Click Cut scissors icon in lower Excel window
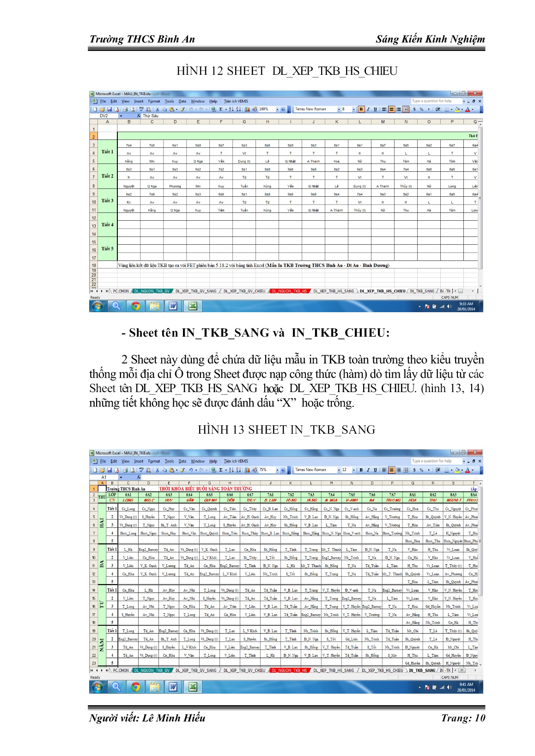Viewport: 535px width, 756px height. (x=157, y=470)
